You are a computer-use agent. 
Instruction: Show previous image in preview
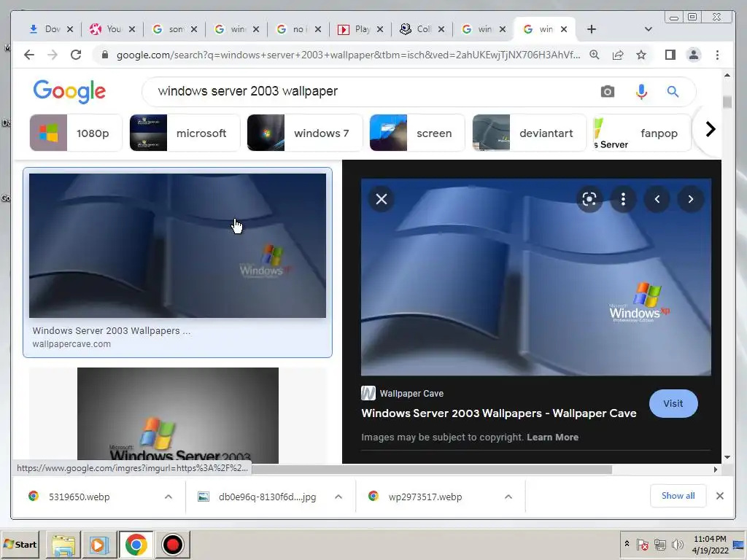(657, 199)
